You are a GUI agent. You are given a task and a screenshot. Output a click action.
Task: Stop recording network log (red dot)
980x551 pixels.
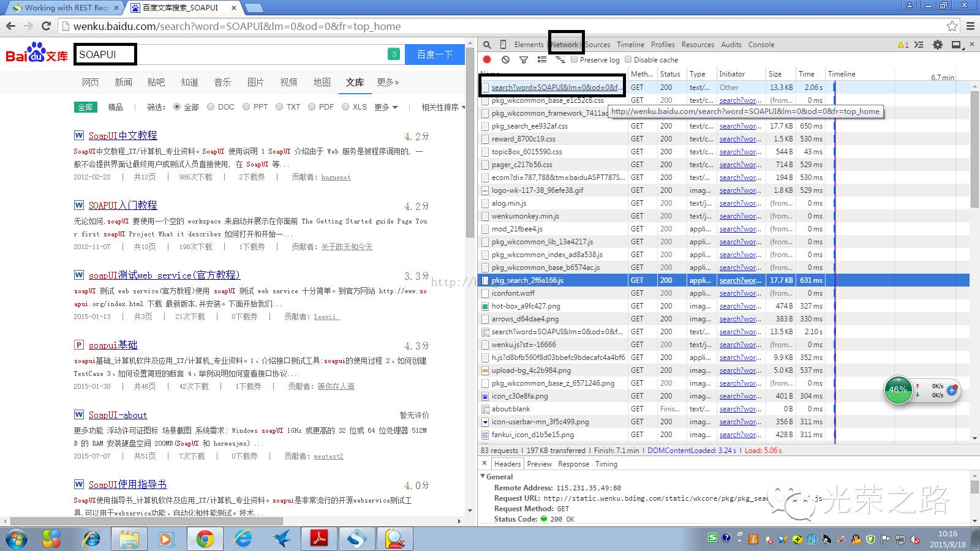(487, 59)
